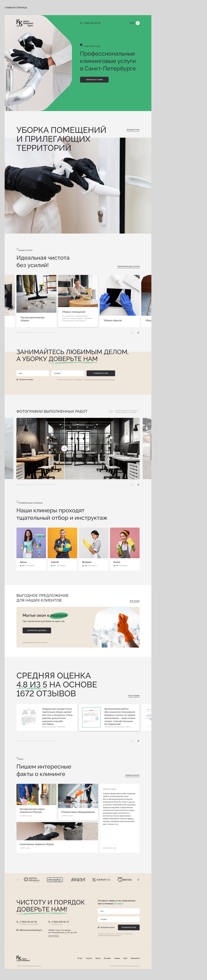Grab the before/after comparison handle on the photo

click(64, 449)
